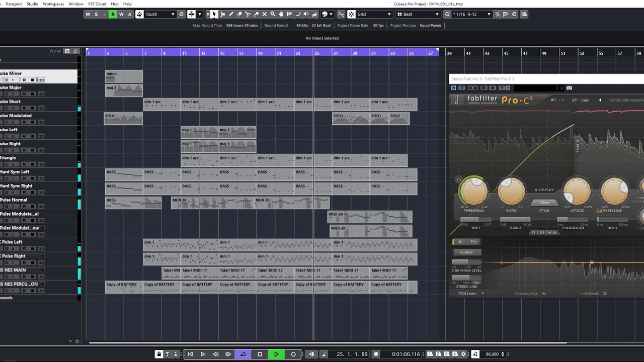Select the In side chain input button
The width and height of the screenshot is (644, 362).
pyautogui.click(x=460, y=242)
